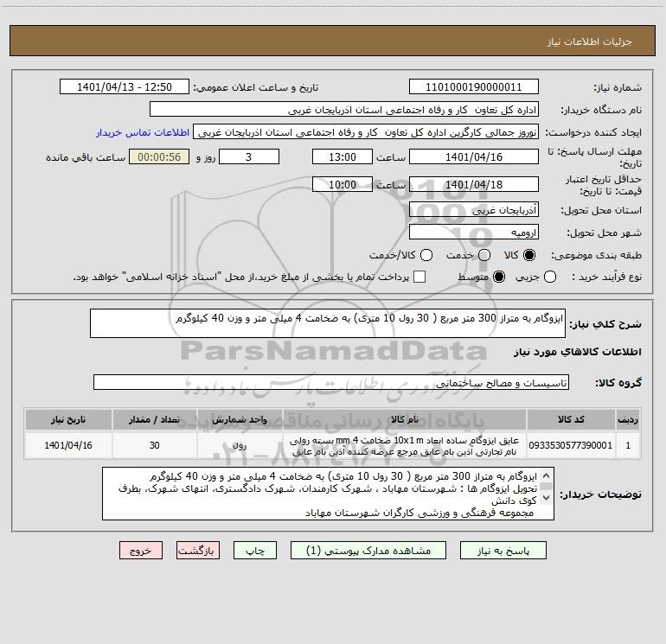The width and height of the screenshot is (666, 644).
Task: Click the بازگشت back button
Action: point(198,551)
